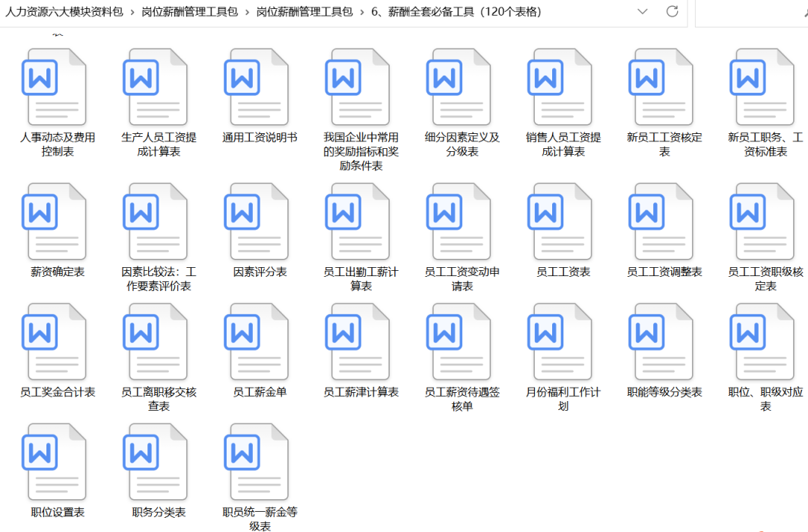Highlight the 职位、职级对应表 file icon
808x532 pixels.
tap(762, 341)
